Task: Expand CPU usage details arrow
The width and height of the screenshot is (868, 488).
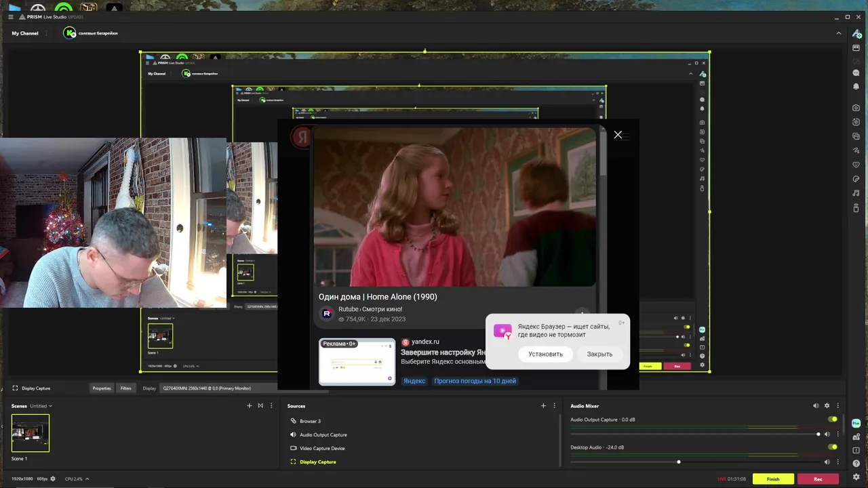Action: click(87, 479)
